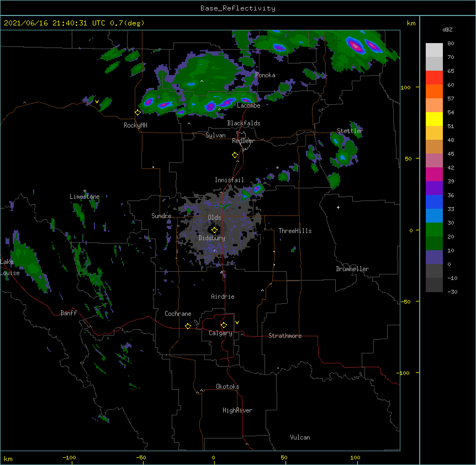Click the Banff town label

point(68,313)
